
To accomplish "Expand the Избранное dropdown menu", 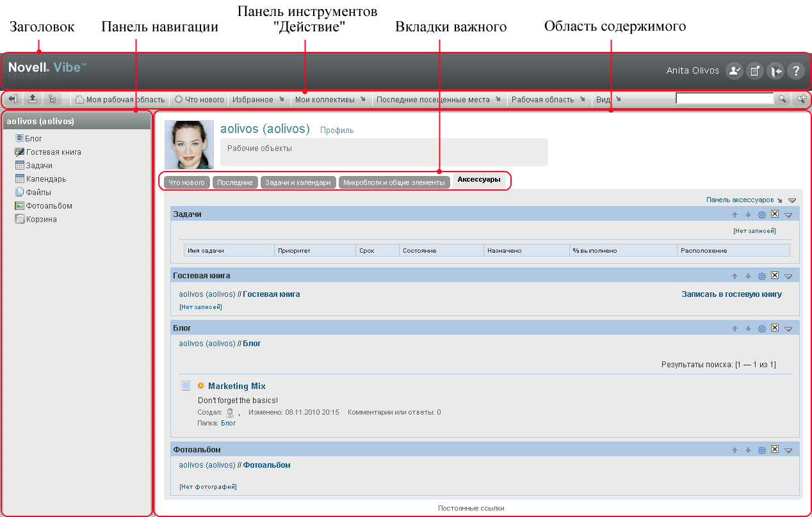I will tap(258, 100).
